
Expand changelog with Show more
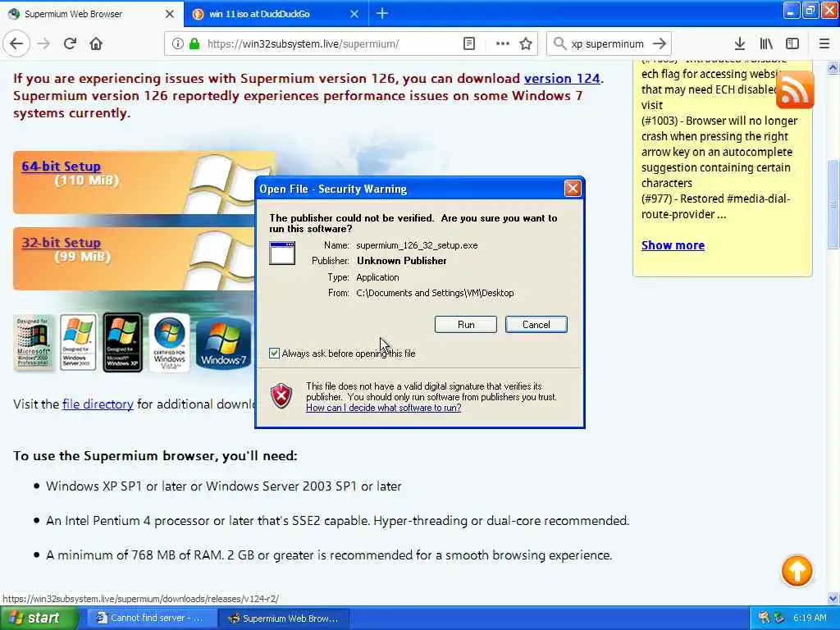[673, 245]
